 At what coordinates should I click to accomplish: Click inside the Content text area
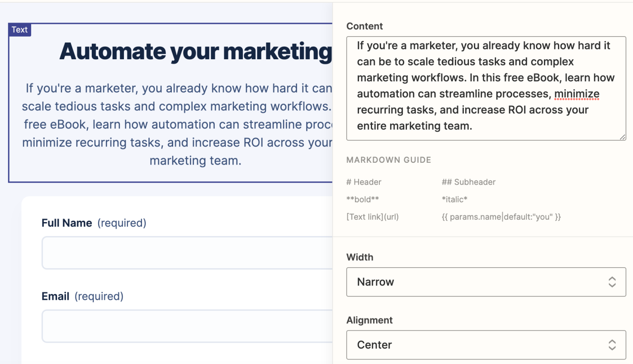486,86
